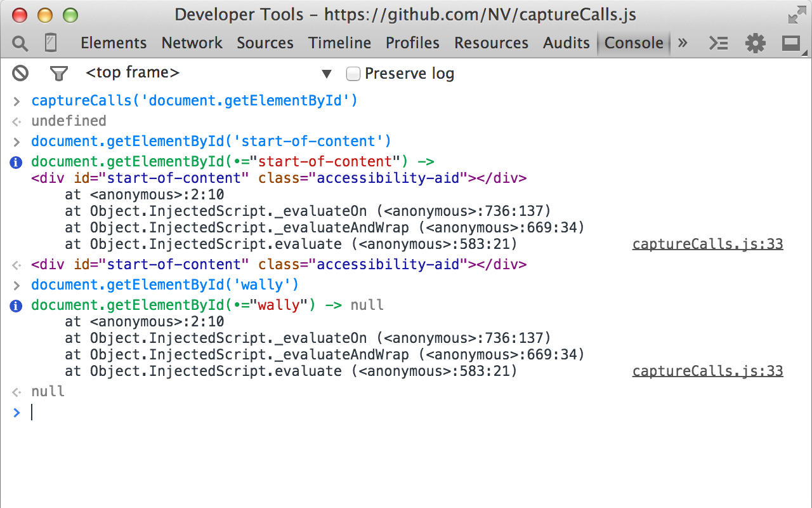The image size is (812, 508).
Task: Toggle the console filter funnel
Action: 58,74
